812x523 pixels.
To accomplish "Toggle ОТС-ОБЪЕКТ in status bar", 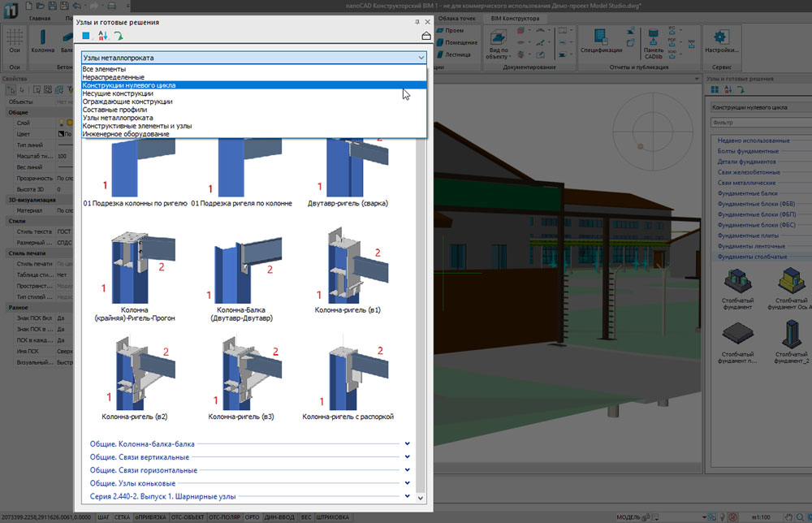I will tap(188, 517).
